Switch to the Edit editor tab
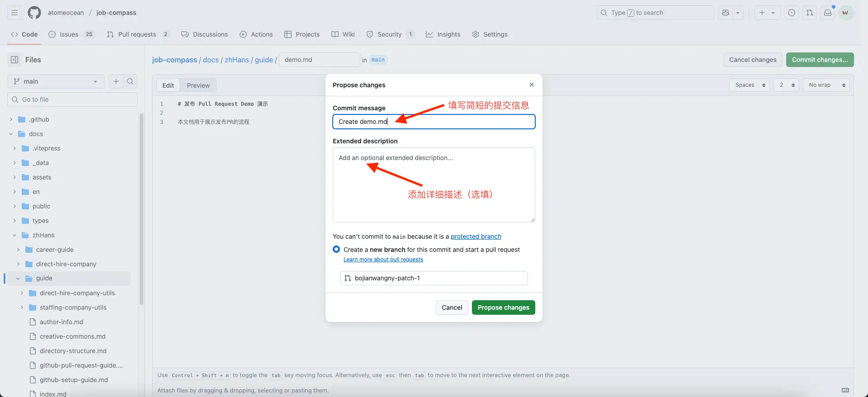Image resolution: width=868 pixels, height=397 pixels. [x=168, y=85]
